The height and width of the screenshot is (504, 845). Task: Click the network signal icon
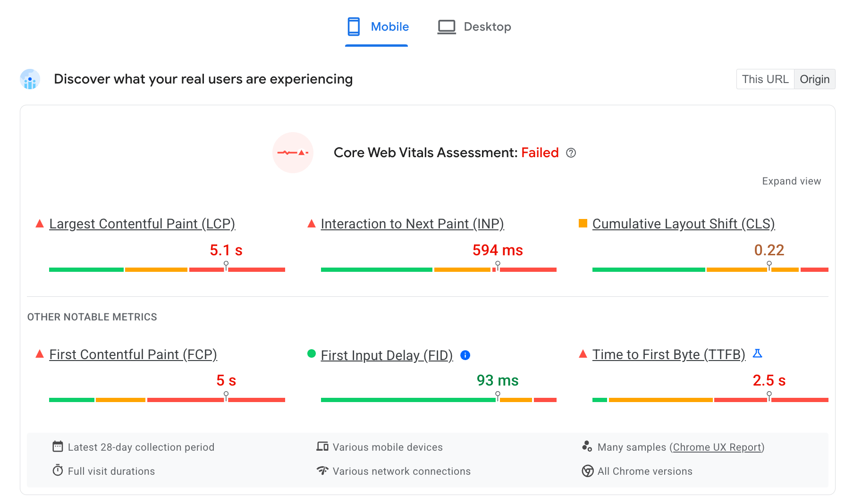coord(322,470)
